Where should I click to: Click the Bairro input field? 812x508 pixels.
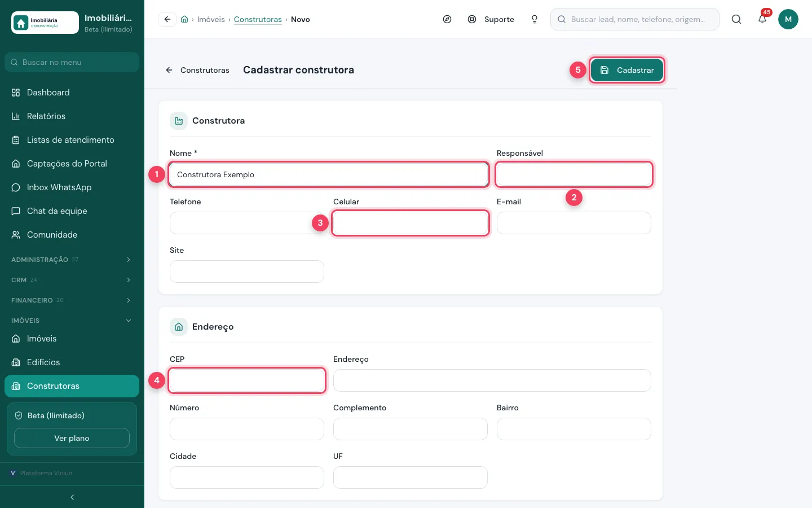click(x=574, y=429)
